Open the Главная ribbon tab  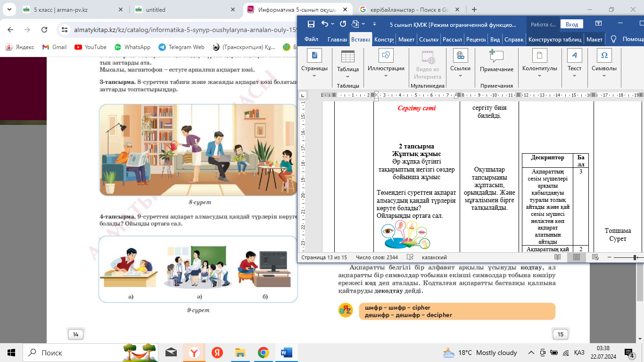(x=338, y=40)
